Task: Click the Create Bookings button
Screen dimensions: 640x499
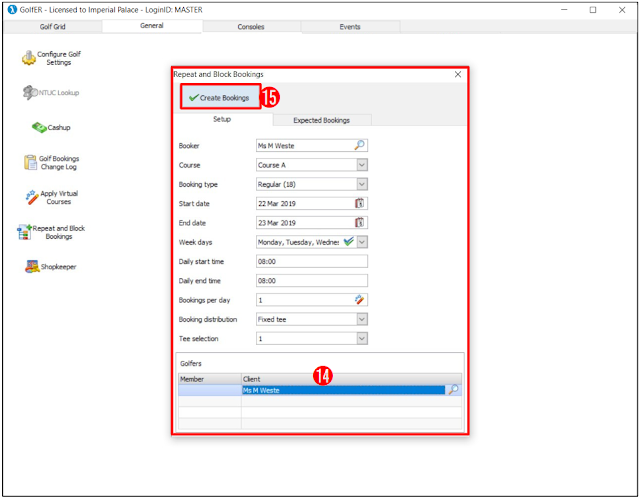Action: [x=220, y=97]
